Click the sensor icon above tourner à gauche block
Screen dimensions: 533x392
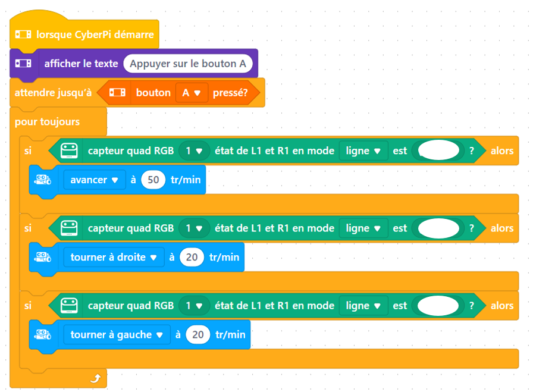click(x=70, y=305)
